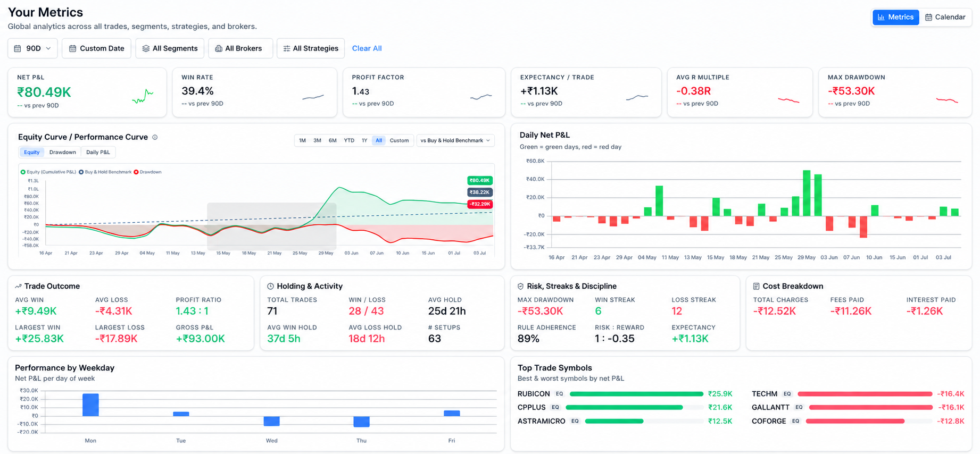Screen dimensions: 980x454
Task: Click the EQ badge next to COFORGE
Action: tap(795, 421)
